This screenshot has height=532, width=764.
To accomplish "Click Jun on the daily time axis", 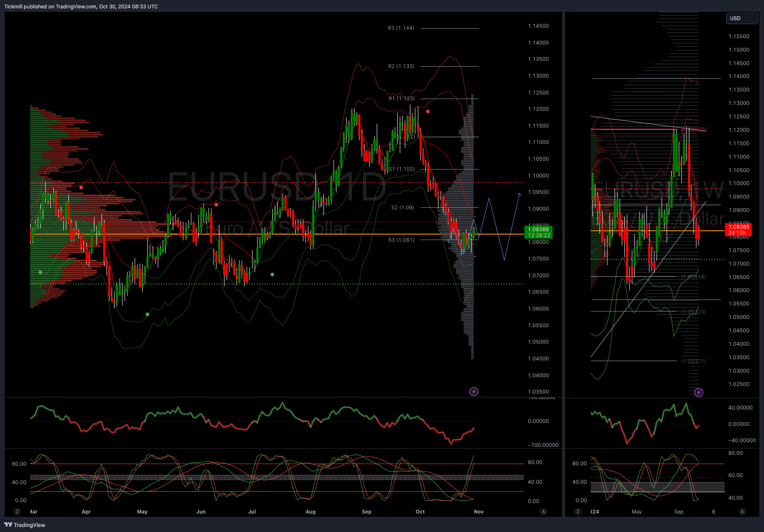I will 201,512.
